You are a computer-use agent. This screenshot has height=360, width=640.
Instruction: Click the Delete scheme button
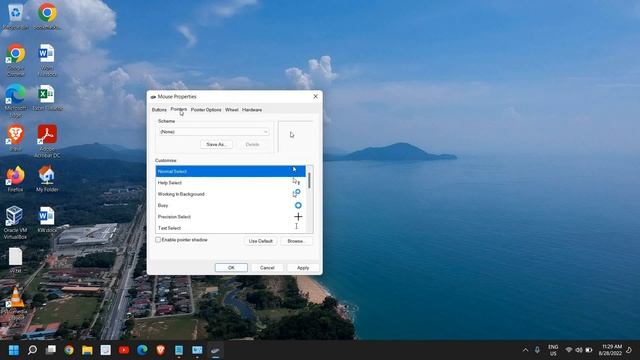(252, 144)
